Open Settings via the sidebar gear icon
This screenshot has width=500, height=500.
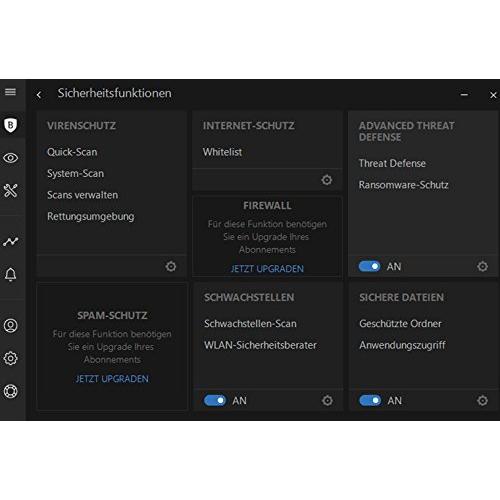pos(10,358)
